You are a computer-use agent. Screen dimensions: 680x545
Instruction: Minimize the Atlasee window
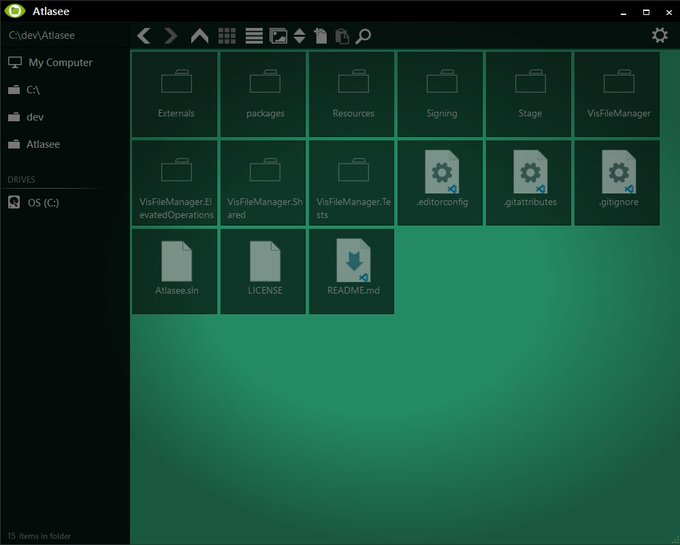pos(623,13)
